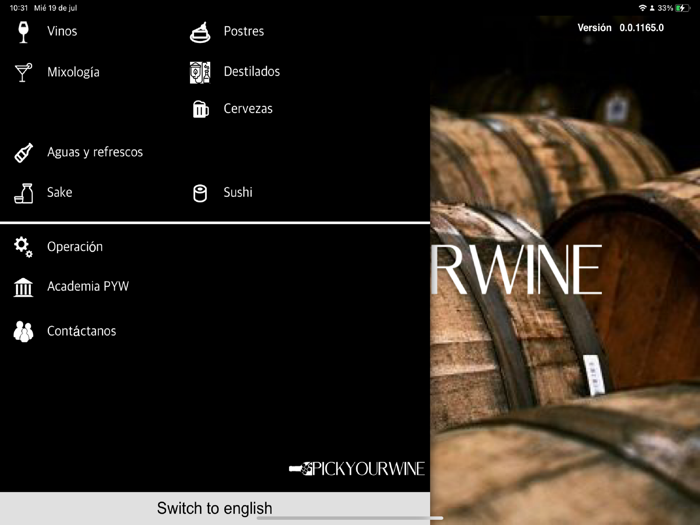Tap the sushi roll icon

point(200,193)
